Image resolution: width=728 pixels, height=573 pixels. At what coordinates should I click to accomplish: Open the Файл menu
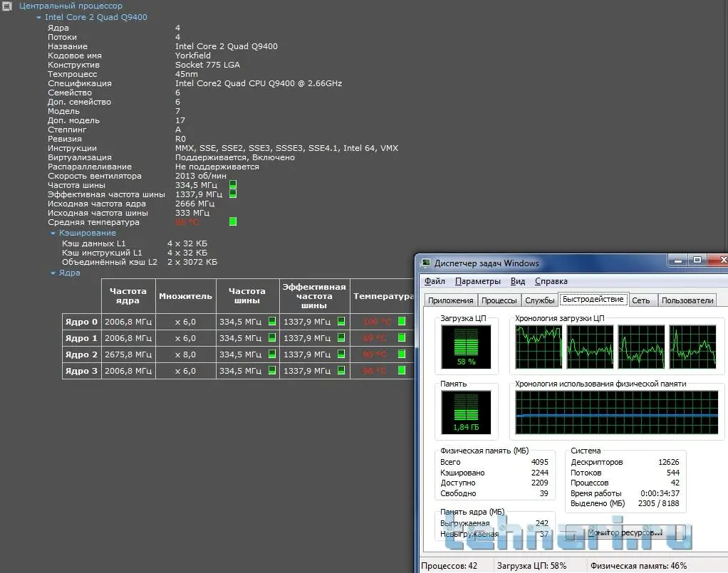click(435, 281)
